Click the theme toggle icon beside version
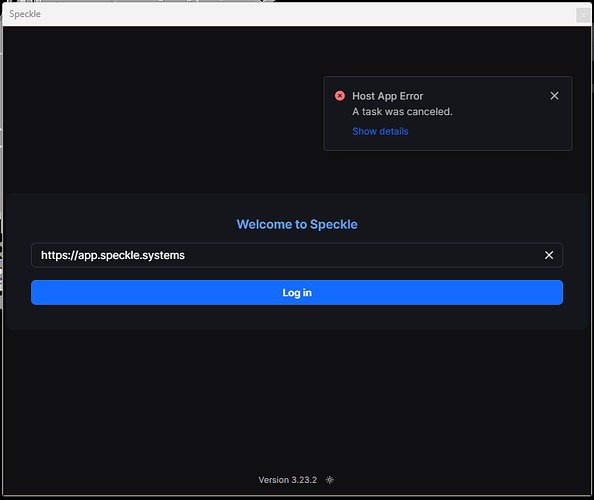594x500 pixels. (x=330, y=480)
